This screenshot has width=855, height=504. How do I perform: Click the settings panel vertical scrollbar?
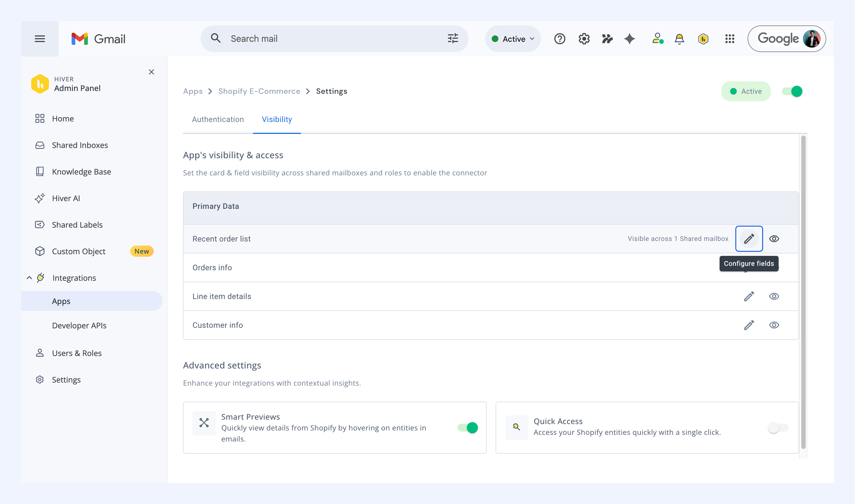tap(803, 292)
